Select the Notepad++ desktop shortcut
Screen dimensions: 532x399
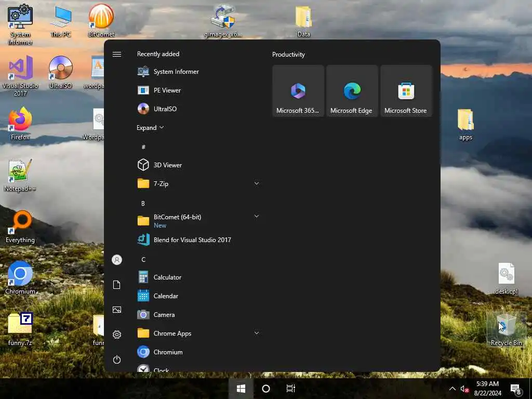click(20, 175)
